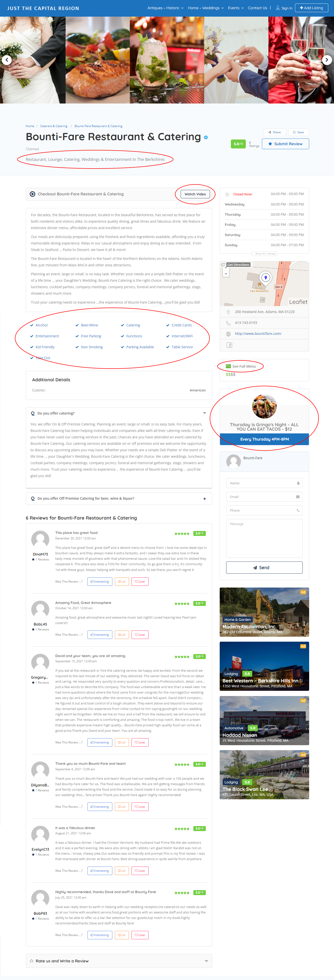Click the Watch Video button
The width and height of the screenshot is (334, 980).
click(x=195, y=194)
